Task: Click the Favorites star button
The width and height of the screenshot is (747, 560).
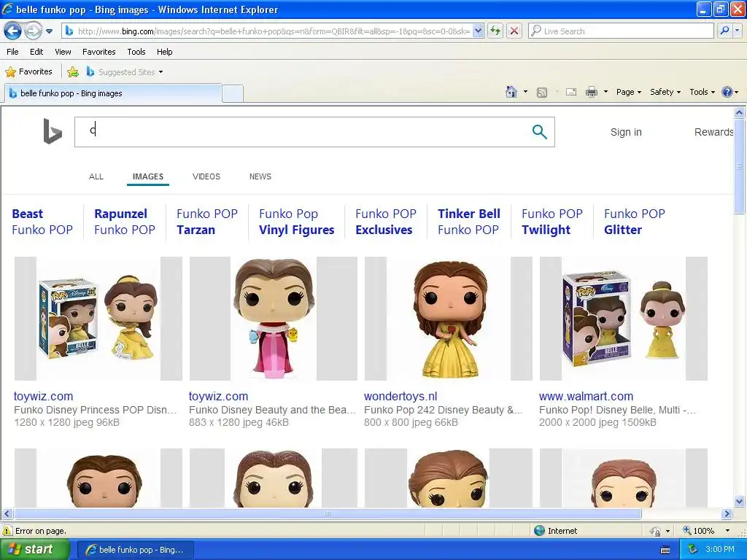Action: (28, 72)
